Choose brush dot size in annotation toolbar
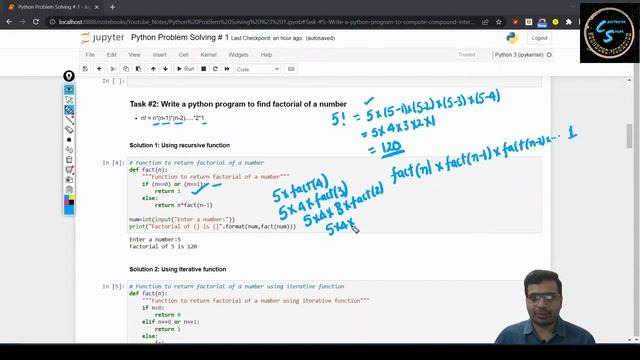 coord(69,140)
